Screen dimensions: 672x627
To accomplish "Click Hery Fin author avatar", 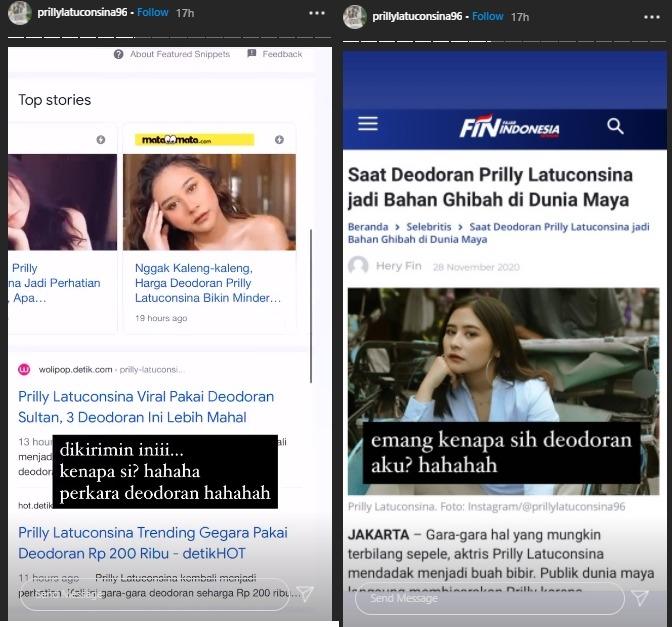I will tap(358, 266).
